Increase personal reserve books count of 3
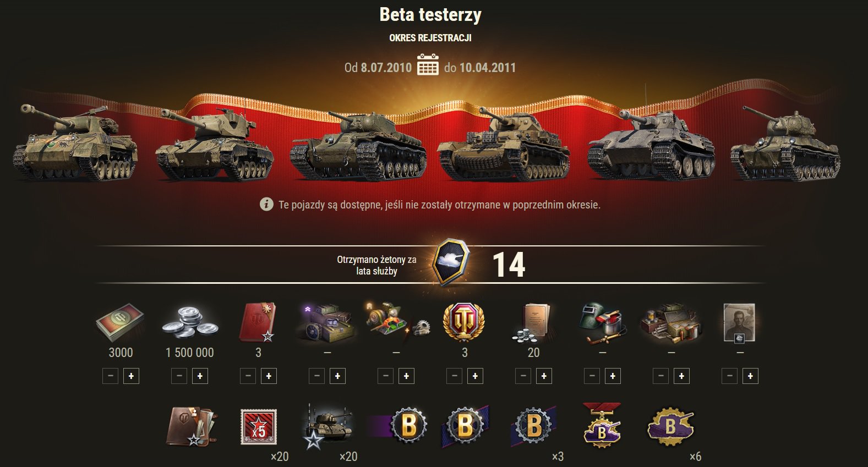 (269, 376)
